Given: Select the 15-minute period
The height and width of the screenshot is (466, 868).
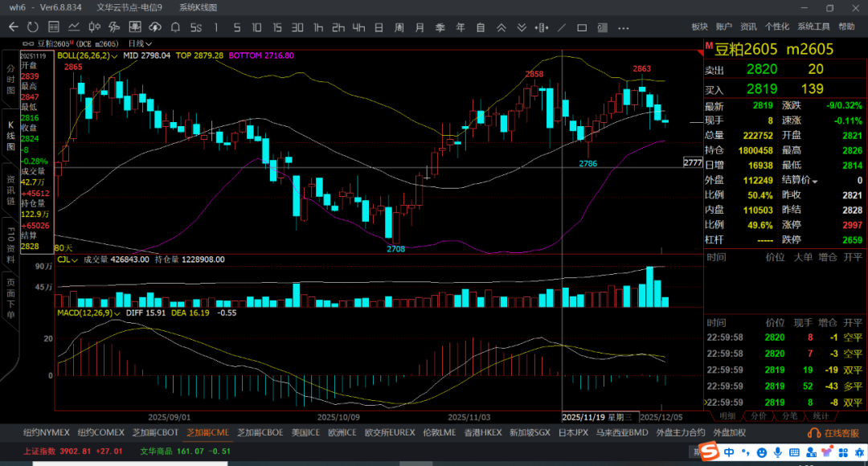Looking at the screenshot, I should coord(276,27).
